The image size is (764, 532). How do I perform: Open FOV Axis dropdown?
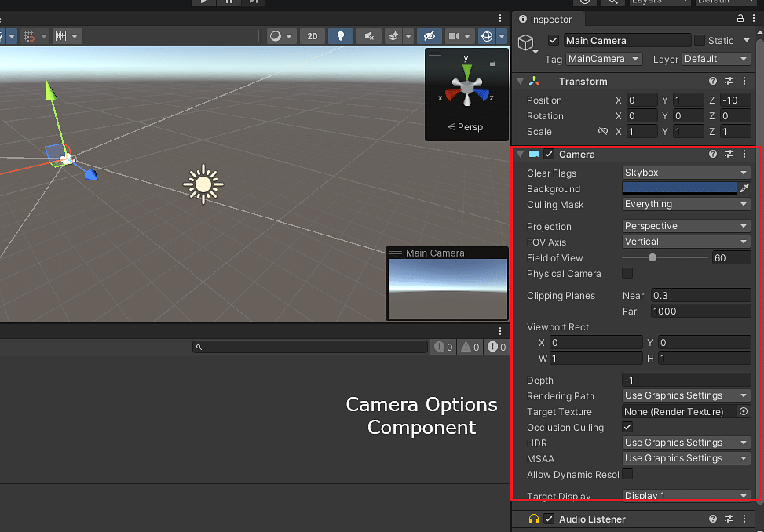[x=686, y=242]
